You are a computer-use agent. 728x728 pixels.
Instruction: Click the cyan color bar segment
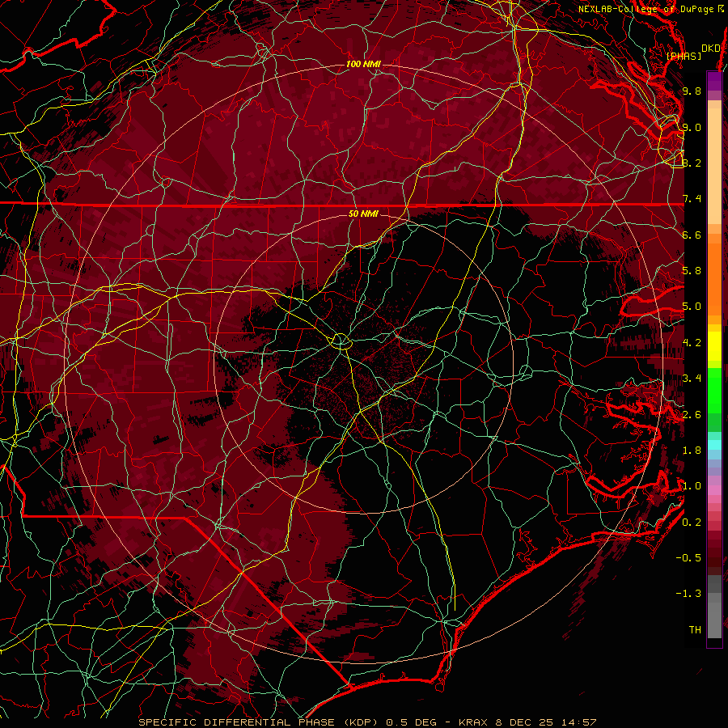714,445
